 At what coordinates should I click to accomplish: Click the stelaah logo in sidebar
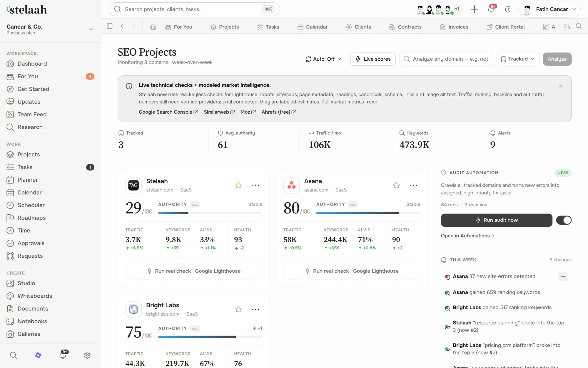click(x=27, y=10)
